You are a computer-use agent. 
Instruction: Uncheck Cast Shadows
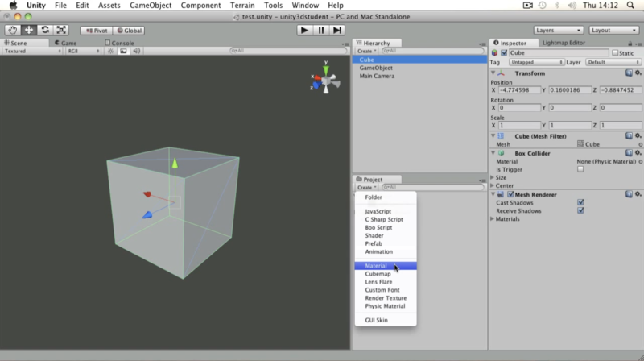tap(580, 202)
